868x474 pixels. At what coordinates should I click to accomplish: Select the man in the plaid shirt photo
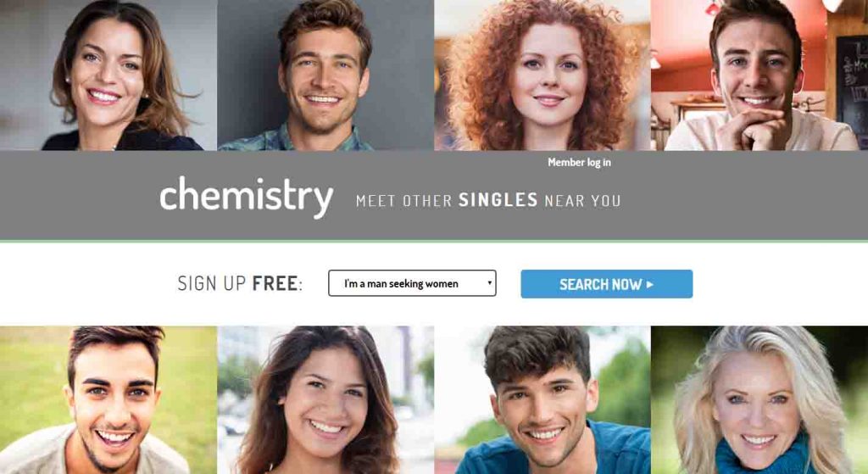pyautogui.click(x=325, y=75)
